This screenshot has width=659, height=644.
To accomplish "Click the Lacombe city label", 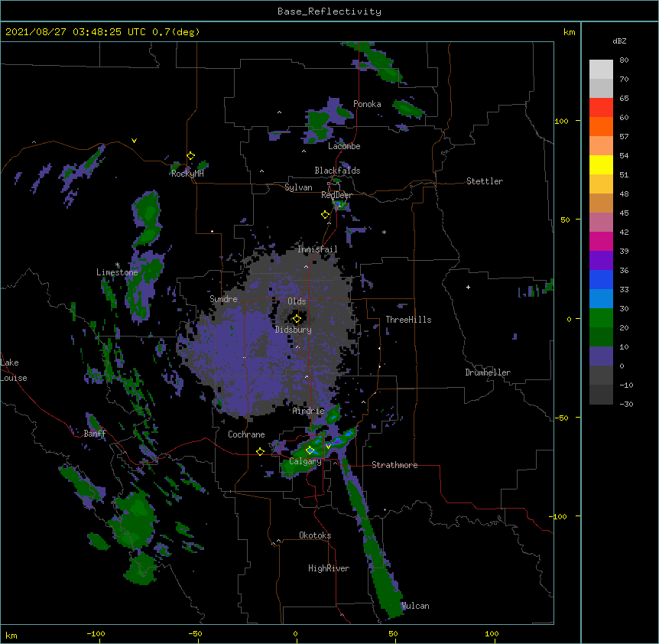I will coord(344,146).
